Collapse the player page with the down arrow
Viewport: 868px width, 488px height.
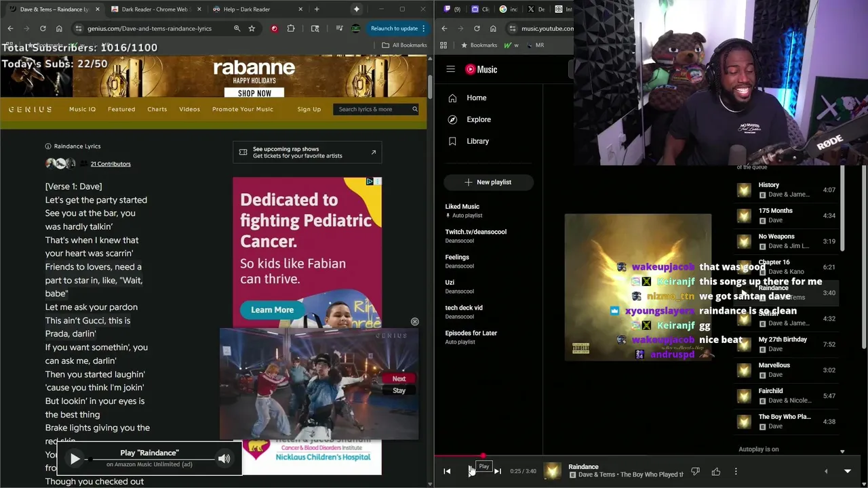click(847, 471)
